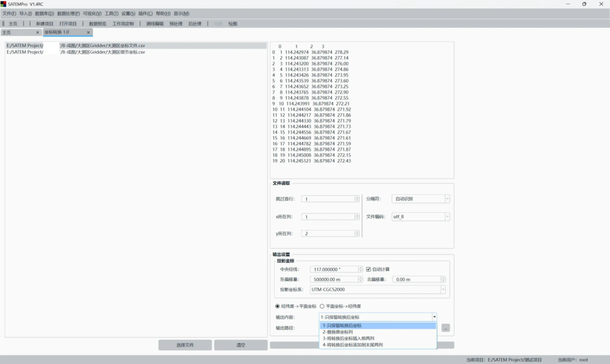The height and width of the screenshot is (364, 610).
Task: Close the 主页 tab
Action: click(38, 32)
